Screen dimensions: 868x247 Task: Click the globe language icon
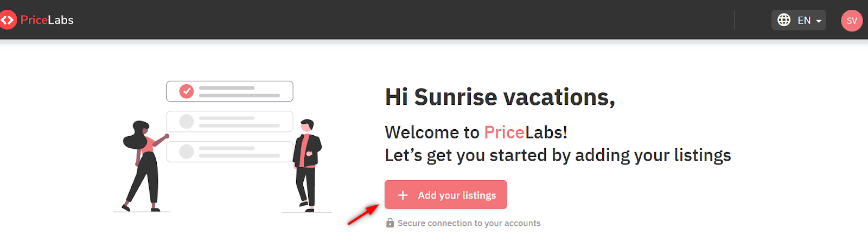point(784,20)
